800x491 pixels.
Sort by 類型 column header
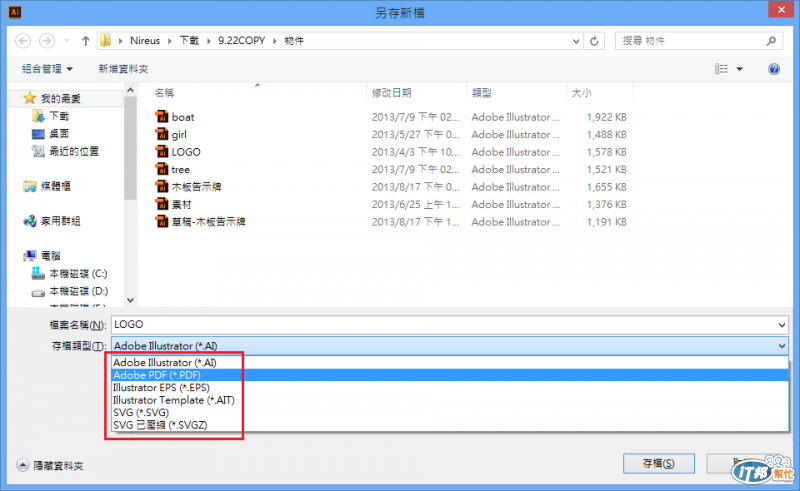point(481,92)
